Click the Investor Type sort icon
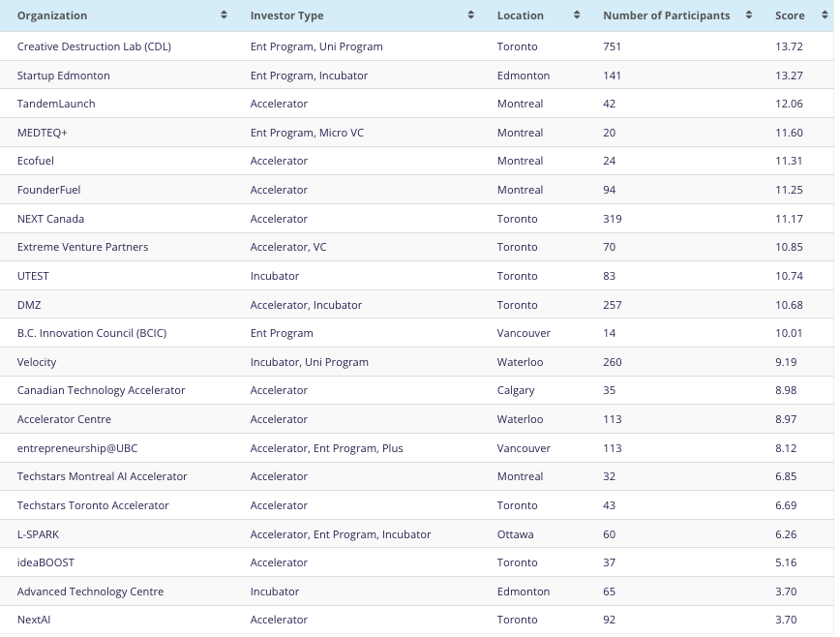Image resolution: width=840 pixels, height=637 pixels. point(471,15)
